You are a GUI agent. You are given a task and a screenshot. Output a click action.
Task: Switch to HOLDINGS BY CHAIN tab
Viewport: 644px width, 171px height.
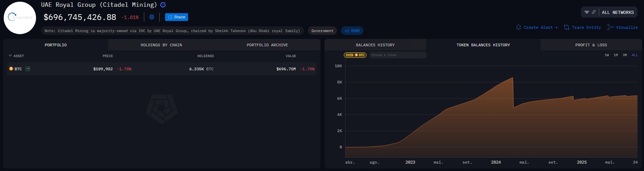coord(161,45)
